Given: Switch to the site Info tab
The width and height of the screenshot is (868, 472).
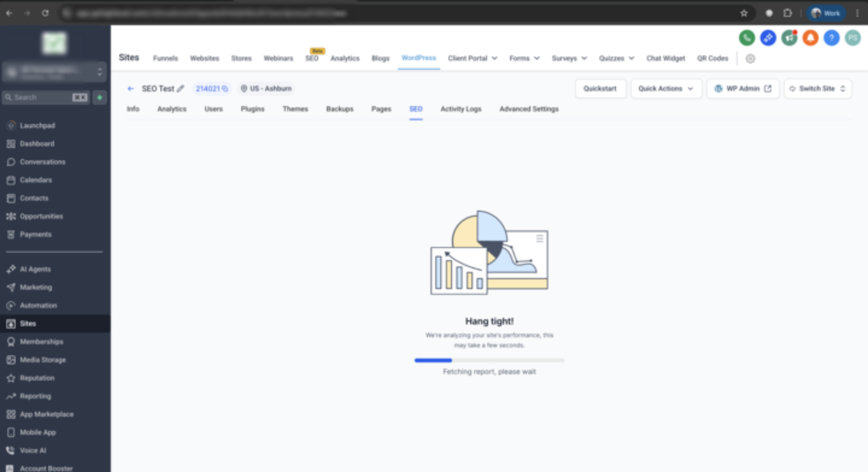Looking at the screenshot, I should click(133, 109).
